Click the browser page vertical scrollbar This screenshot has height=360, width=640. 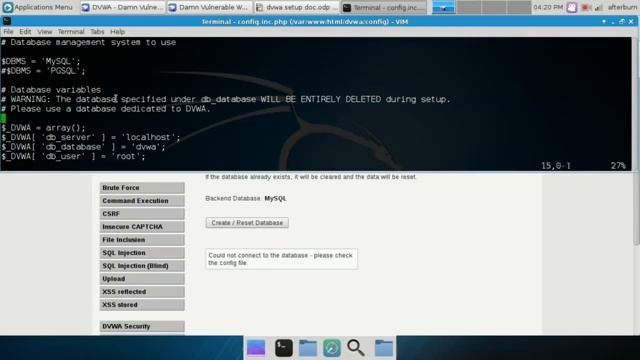pyautogui.click(x=636, y=208)
